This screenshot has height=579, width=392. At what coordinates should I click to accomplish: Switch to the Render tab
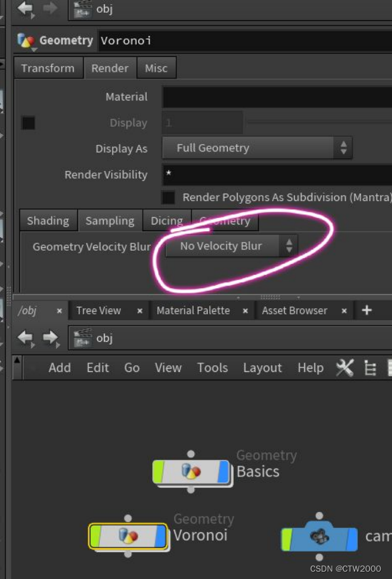tap(110, 68)
